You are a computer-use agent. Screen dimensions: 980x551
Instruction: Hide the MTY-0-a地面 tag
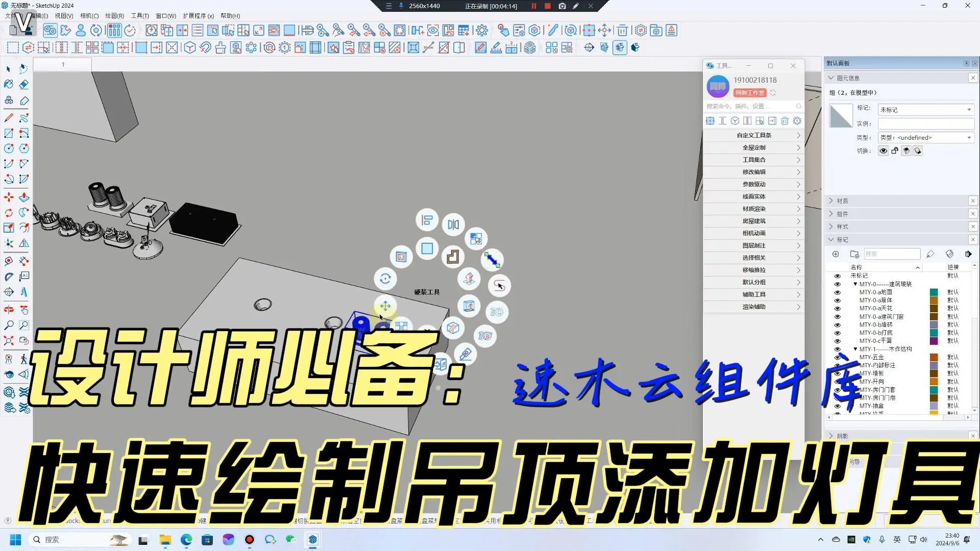tap(837, 292)
